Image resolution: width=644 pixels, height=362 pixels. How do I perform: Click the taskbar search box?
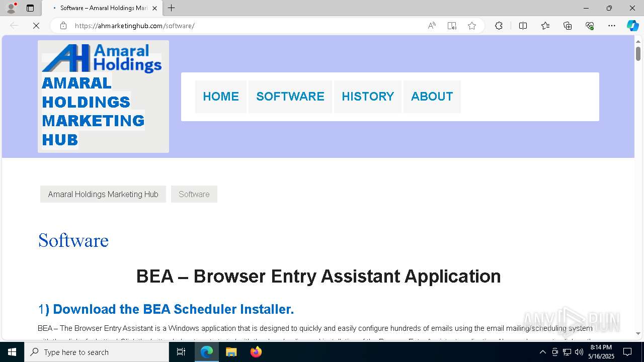point(97,352)
